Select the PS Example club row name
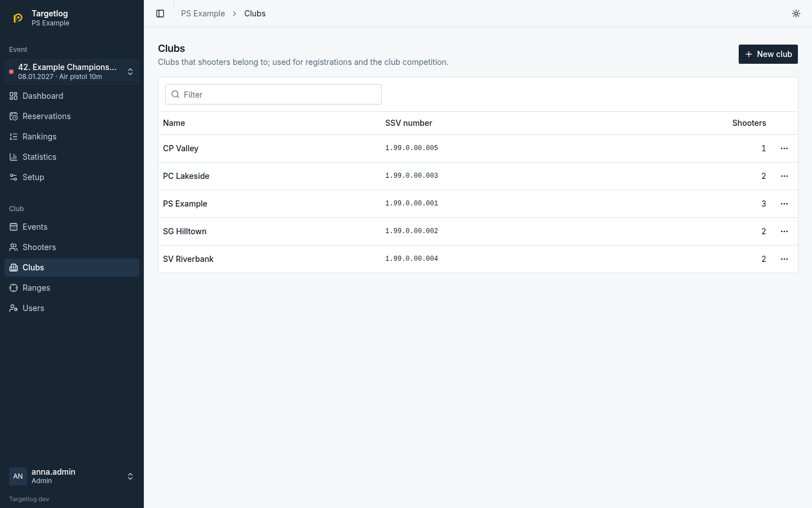Image resolution: width=812 pixels, height=508 pixels. click(185, 204)
